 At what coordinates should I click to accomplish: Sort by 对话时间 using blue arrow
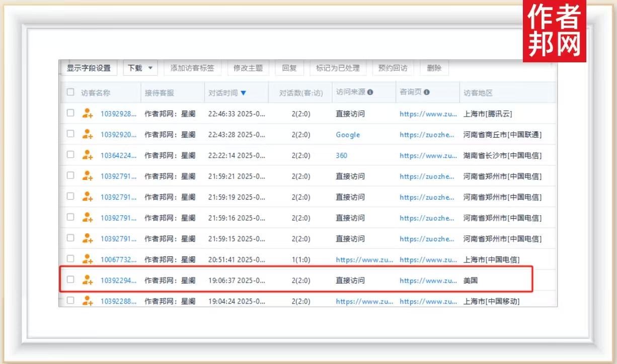(244, 93)
